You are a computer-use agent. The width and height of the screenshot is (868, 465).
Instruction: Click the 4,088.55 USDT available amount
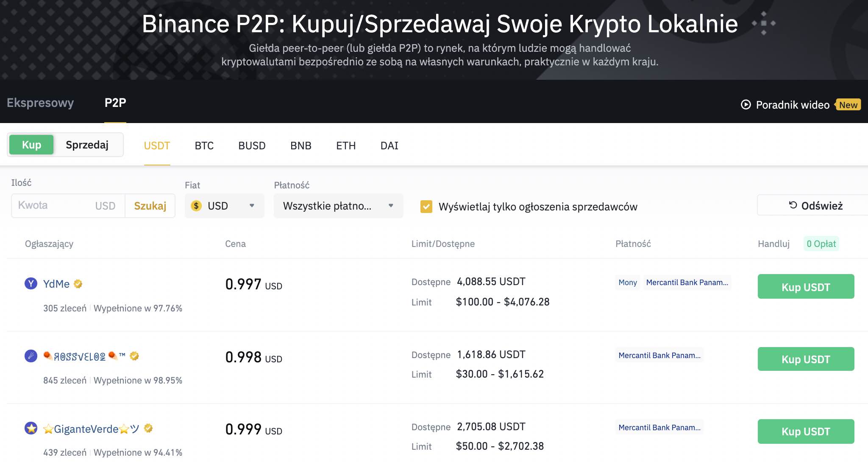pyautogui.click(x=491, y=281)
